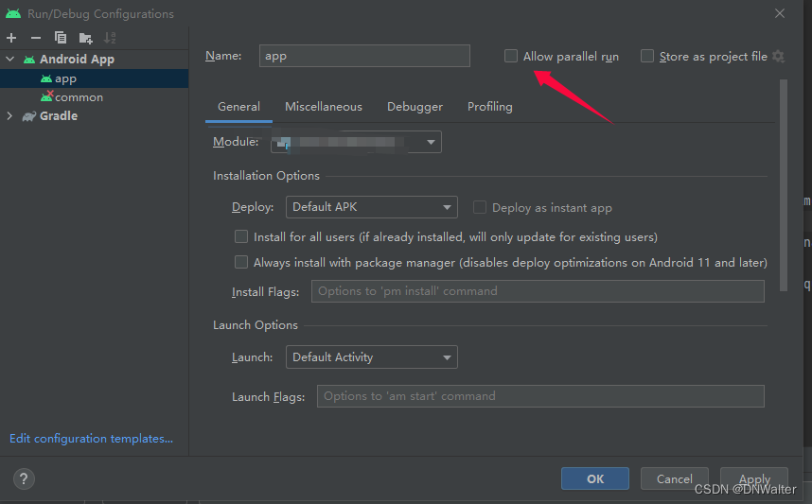This screenshot has width=812, height=504.
Task: Expand the Gradle tree node
Action: 9,116
